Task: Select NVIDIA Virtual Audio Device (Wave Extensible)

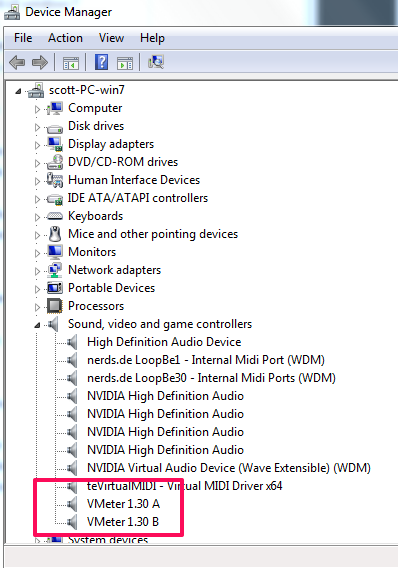Action: [x=229, y=468]
